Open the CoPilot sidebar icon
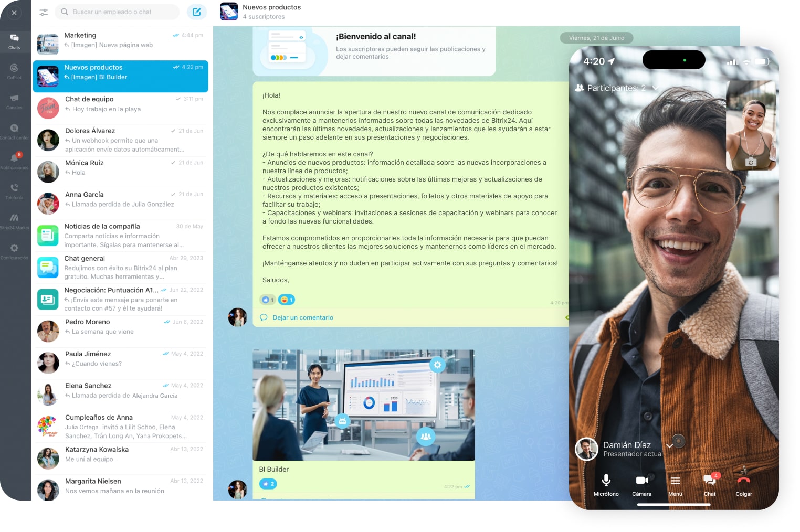The height and width of the screenshot is (532, 800). tap(14, 70)
